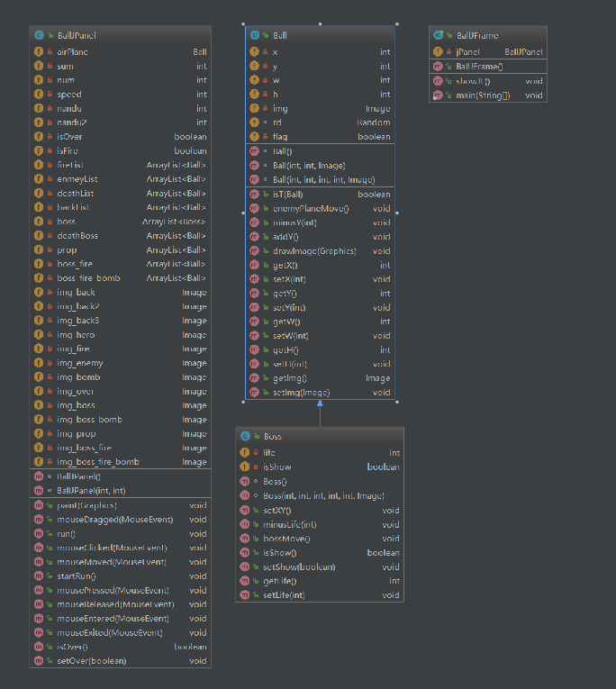Click the method icon beside bossMove()
The image size is (616, 689).
(x=245, y=539)
